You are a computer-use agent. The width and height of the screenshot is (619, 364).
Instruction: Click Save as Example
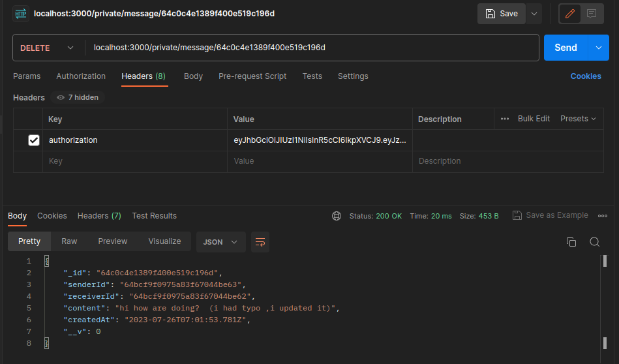pyautogui.click(x=551, y=215)
